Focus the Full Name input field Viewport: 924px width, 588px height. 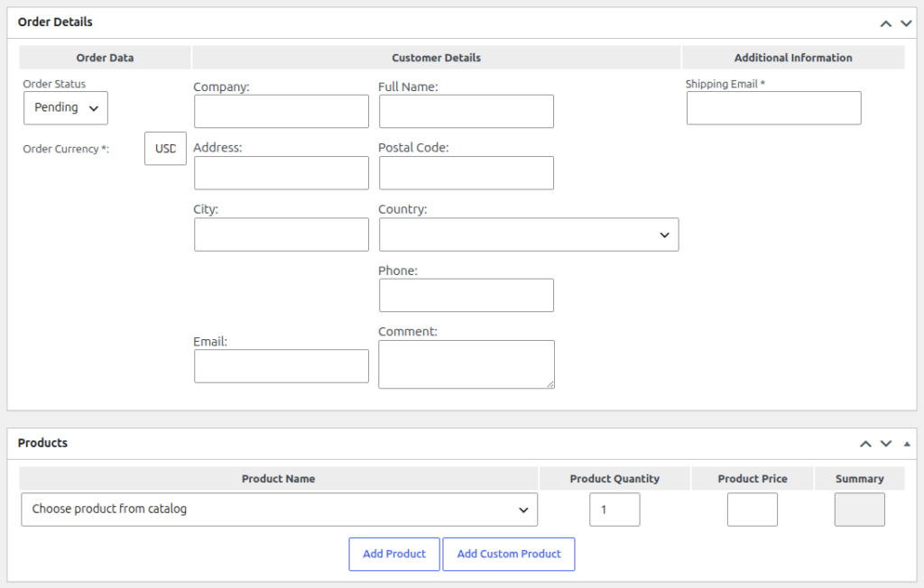coord(467,111)
